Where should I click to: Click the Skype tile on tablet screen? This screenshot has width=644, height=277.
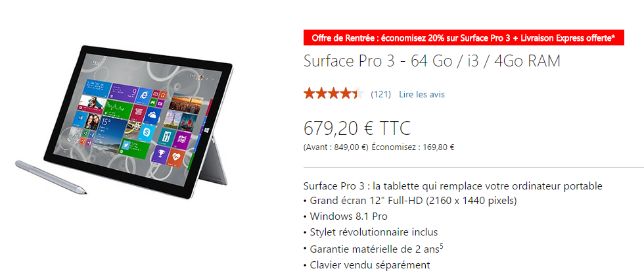coord(147,132)
